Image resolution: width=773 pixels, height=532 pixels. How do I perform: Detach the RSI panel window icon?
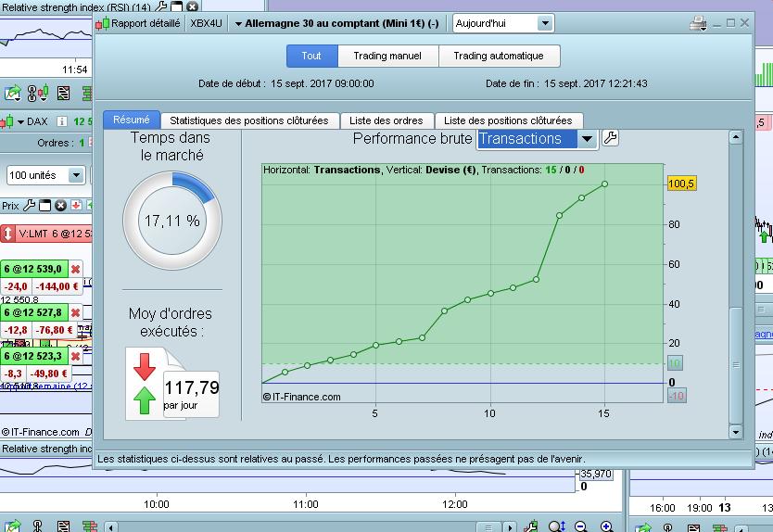point(176,6)
